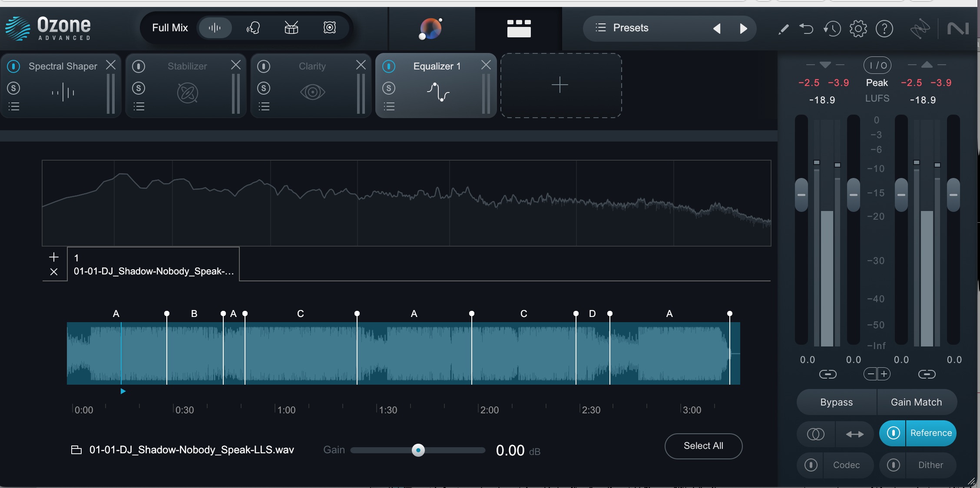
Task: Open the undo history clock icon
Action: [832, 29]
